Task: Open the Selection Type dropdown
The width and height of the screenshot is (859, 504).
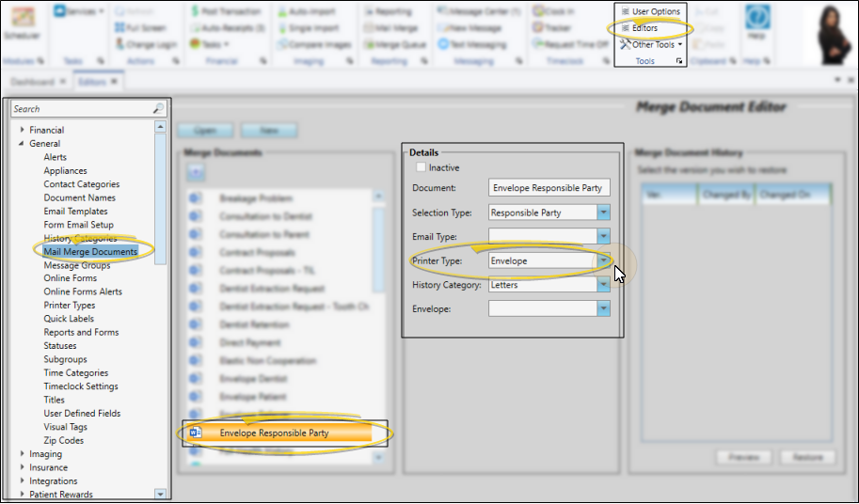Action: pyautogui.click(x=603, y=213)
